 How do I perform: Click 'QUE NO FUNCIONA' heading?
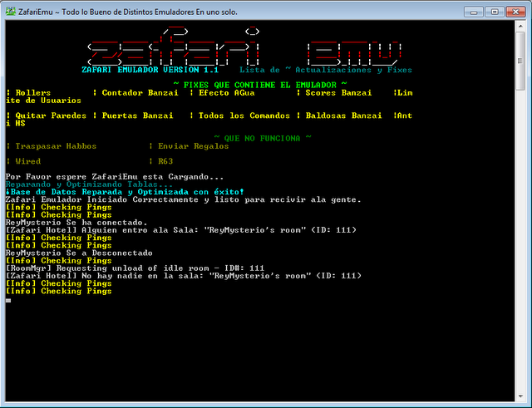point(263,139)
